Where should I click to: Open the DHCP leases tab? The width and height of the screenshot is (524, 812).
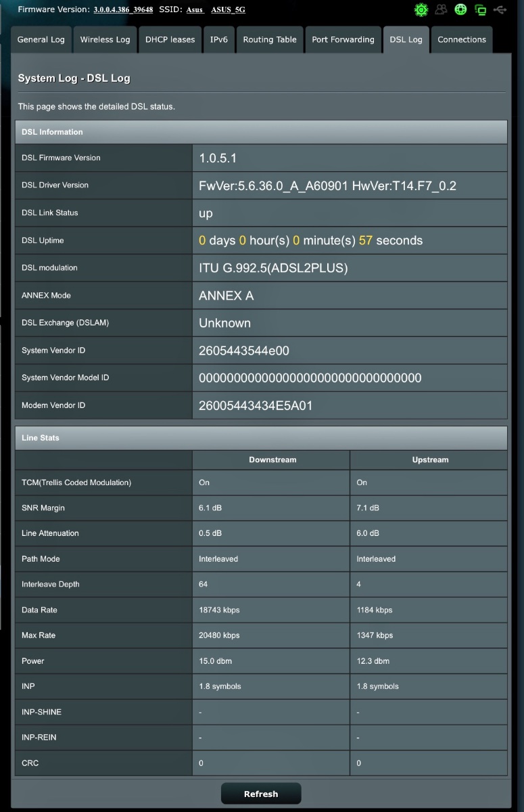pyautogui.click(x=170, y=40)
